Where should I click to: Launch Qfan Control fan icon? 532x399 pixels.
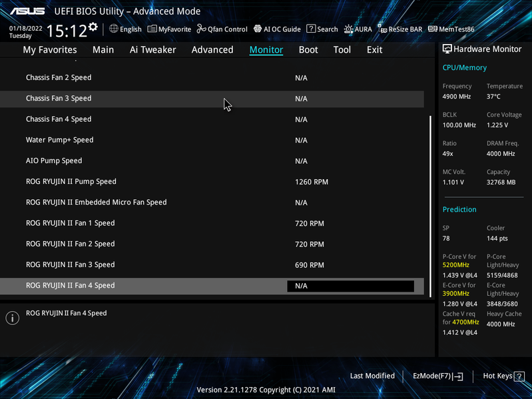click(201, 29)
